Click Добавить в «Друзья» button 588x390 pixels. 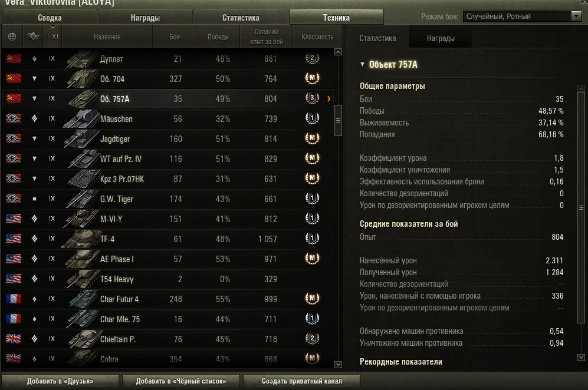(x=60, y=381)
